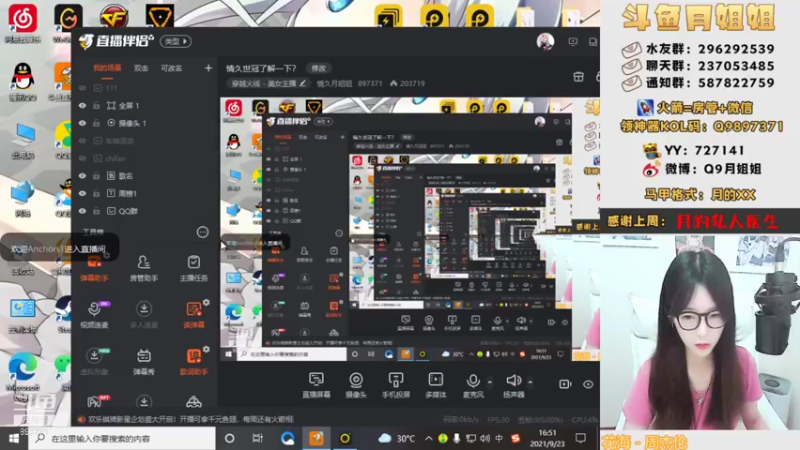
Task: Download the 多人连麦 tool
Action: pos(144,315)
